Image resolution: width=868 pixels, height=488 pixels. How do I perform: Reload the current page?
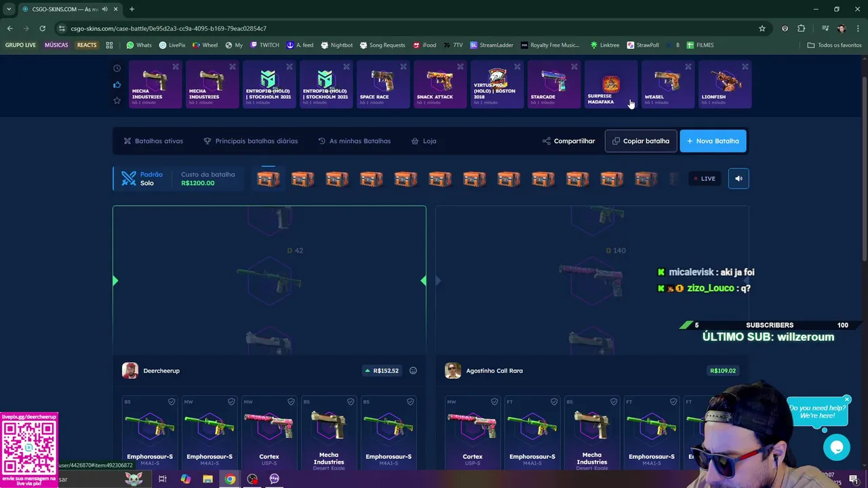[42, 28]
